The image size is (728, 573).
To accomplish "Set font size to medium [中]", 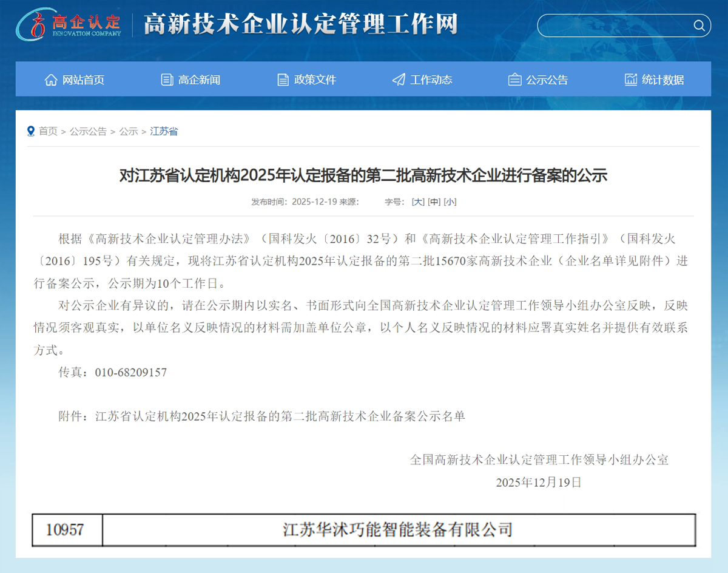I will (x=434, y=202).
